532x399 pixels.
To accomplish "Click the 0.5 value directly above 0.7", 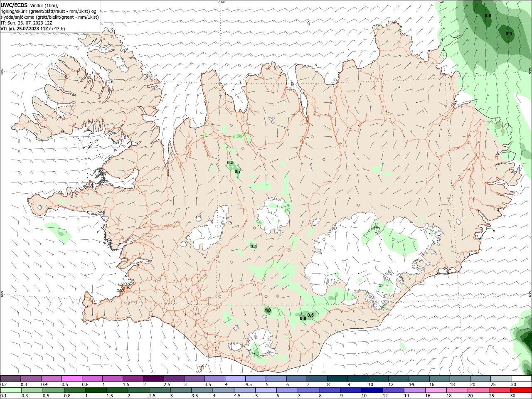I will (230, 163).
